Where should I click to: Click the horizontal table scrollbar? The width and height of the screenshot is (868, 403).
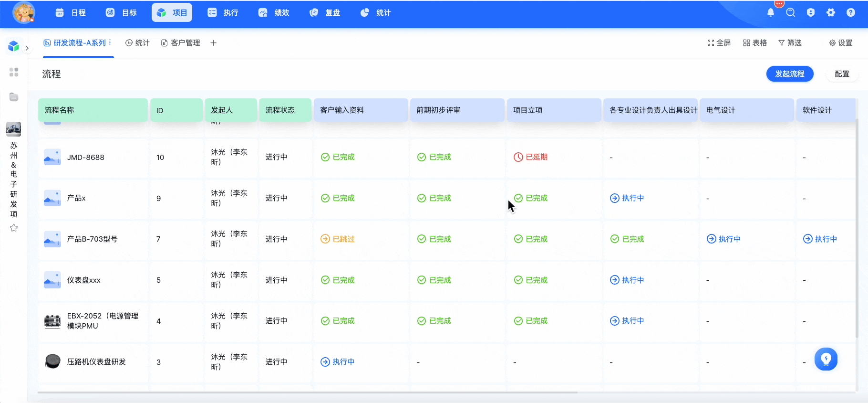tap(308, 392)
